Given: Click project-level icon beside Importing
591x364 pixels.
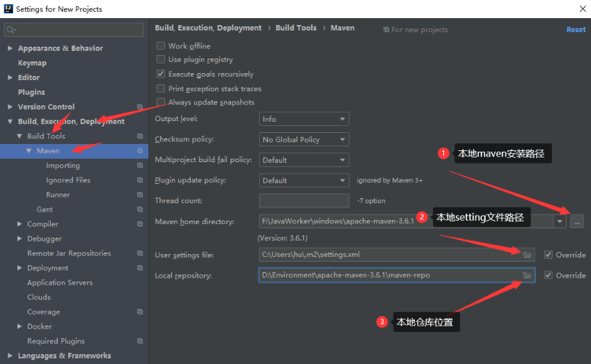Looking at the screenshot, I should pos(140,166).
